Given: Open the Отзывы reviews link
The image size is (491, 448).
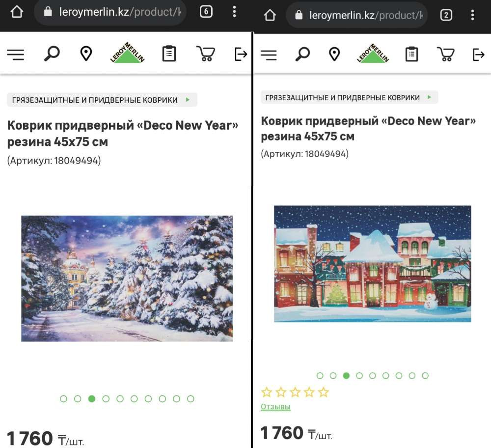Looking at the screenshot, I should [275, 407].
